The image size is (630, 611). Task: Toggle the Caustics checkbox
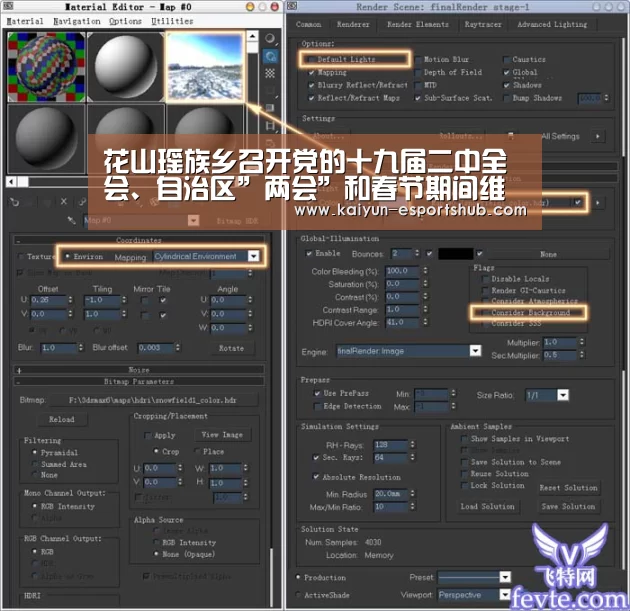coord(507,59)
